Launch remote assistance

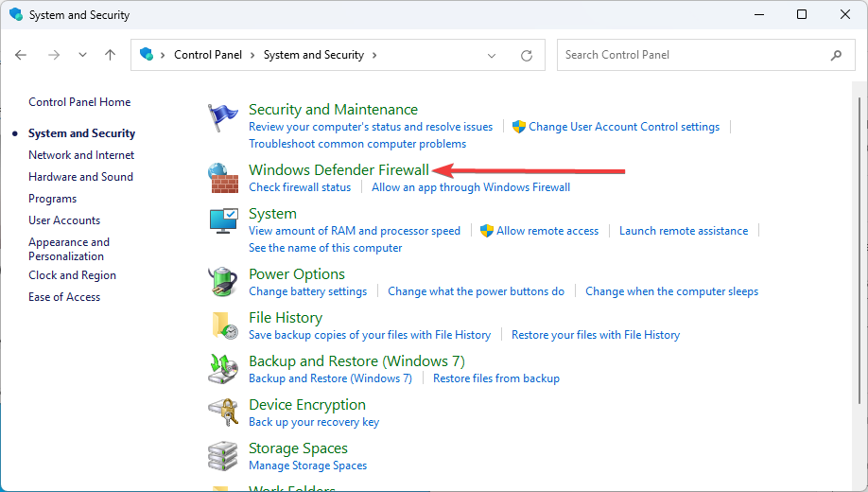[683, 231]
